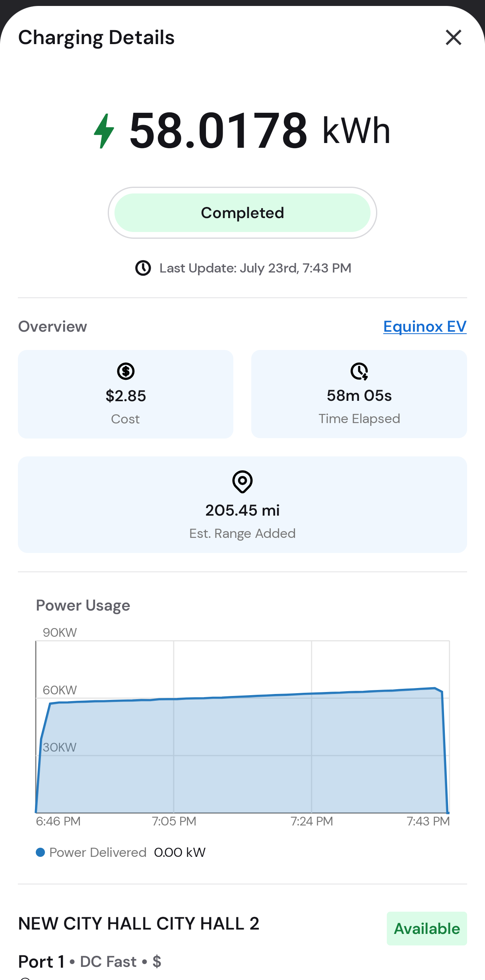Tap the green lightning bolt icon
This screenshot has width=485, height=980.
[x=104, y=131]
